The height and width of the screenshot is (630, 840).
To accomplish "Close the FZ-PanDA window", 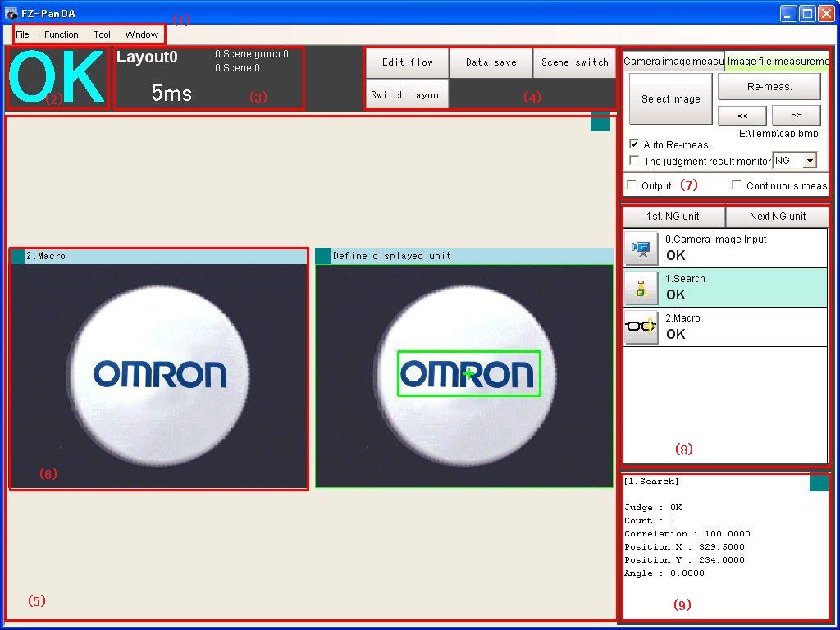I will click(x=826, y=13).
